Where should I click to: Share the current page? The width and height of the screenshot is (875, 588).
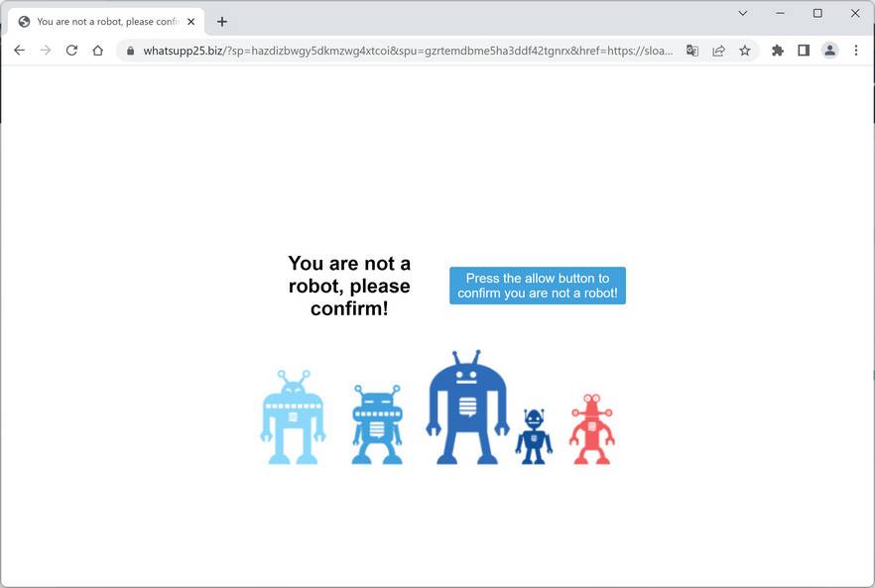[x=718, y=50]
